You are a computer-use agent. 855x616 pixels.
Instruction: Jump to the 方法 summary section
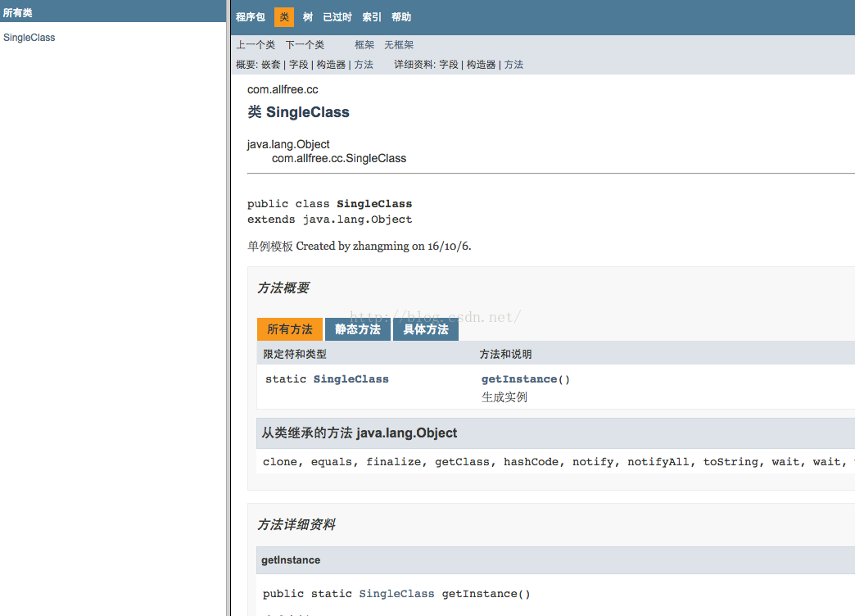click(x=364, y=64)
